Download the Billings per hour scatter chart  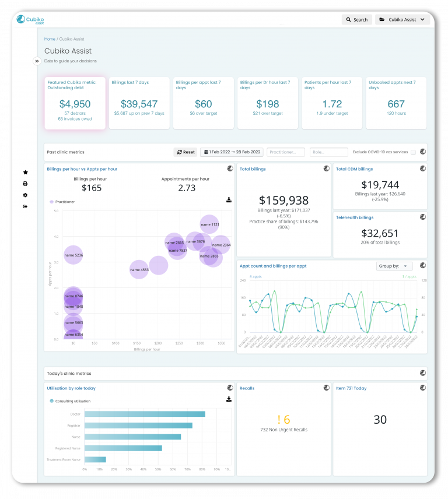229,200
